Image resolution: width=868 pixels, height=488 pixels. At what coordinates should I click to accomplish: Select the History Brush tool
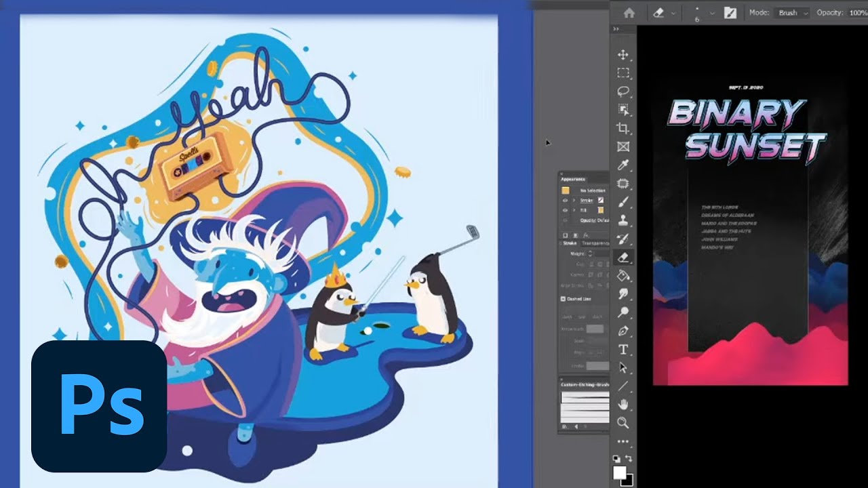click(x=623, y=239)
